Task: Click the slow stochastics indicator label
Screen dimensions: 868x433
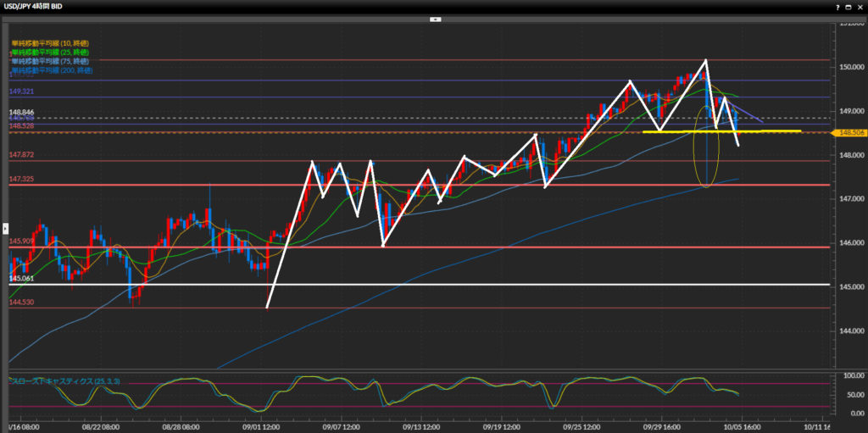Action: click(65, 381)
